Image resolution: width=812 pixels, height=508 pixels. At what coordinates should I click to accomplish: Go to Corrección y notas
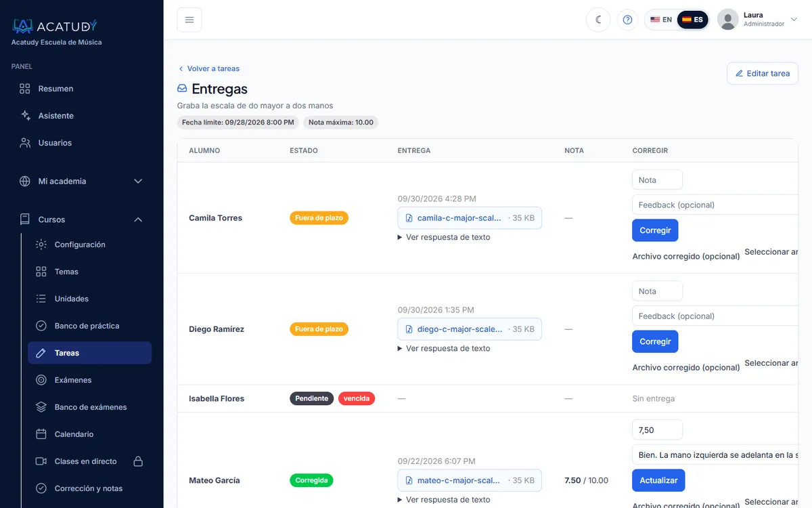[89, 488]
